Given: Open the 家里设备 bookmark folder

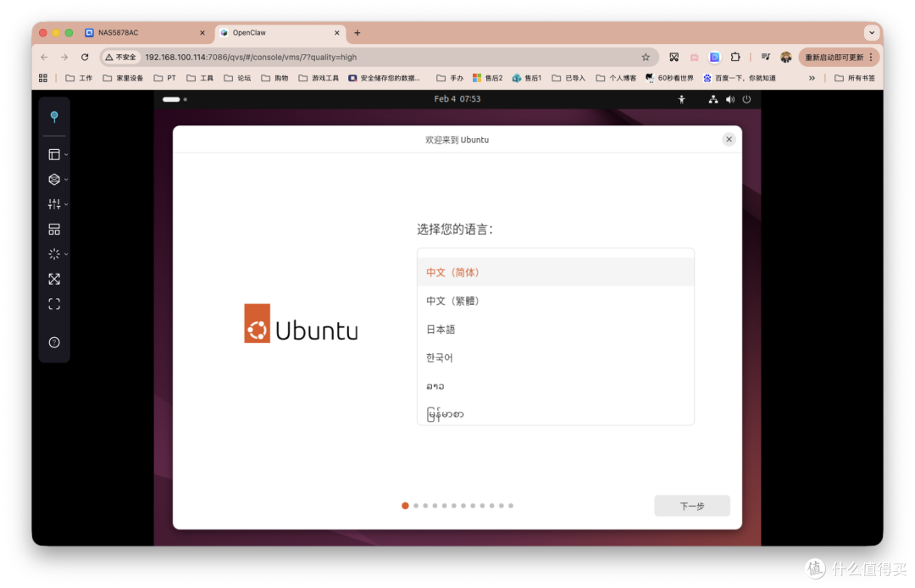Looking at the screenshot, I should pyautogui.click(x=123, y=78).
